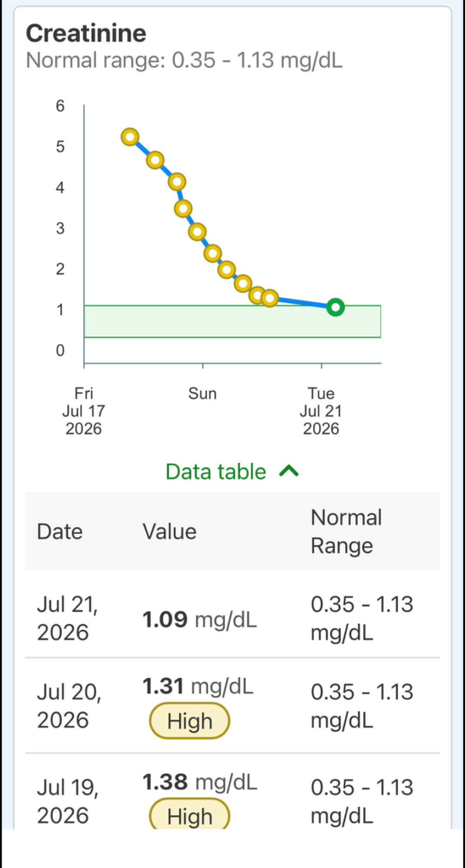This screenshot has width=465, height=868.
Task: Collapse the Data table chevron
Action: (289, 471)
